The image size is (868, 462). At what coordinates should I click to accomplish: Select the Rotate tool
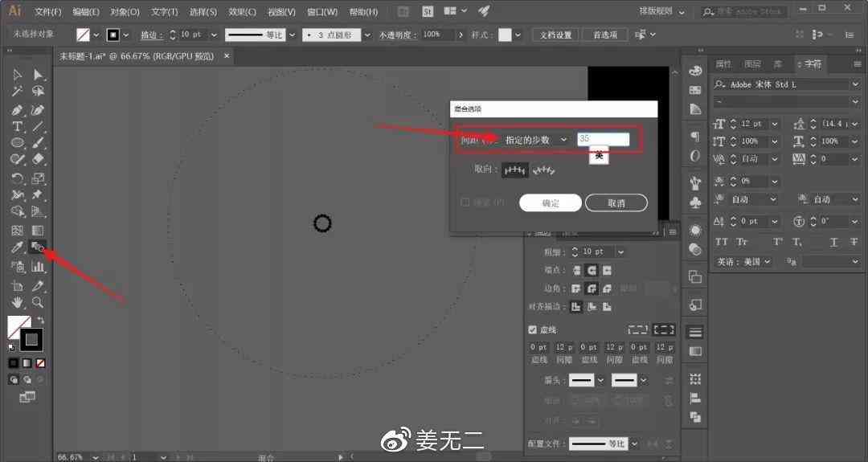tap(17, 178)
